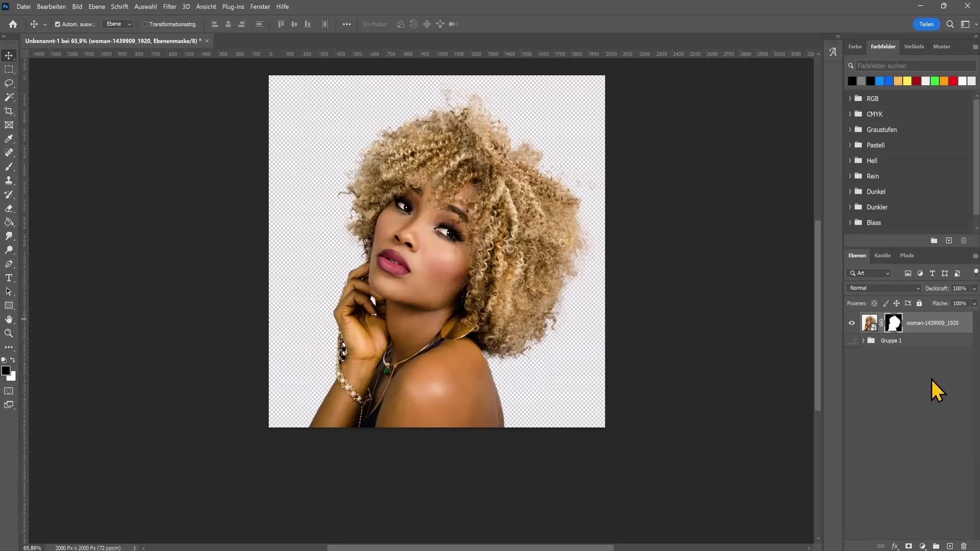Select the Brush tool
The height and width of the screenshot is (551, 980).
click(9, 167)
